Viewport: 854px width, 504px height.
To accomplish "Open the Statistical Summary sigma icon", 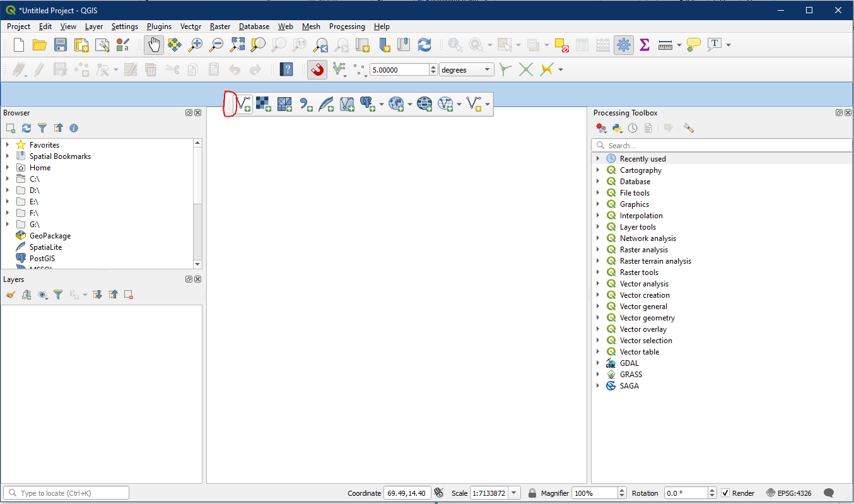I will [x=645, y=45].
